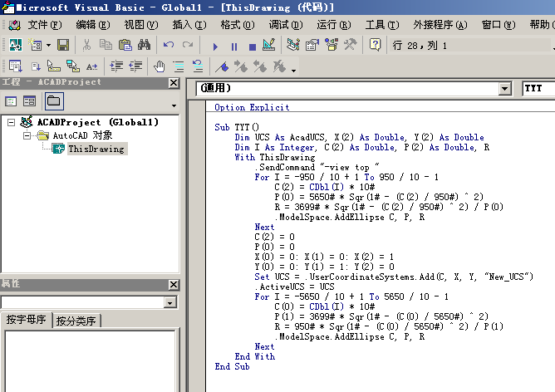
Task: Click the Option Explicit code line
Action: (252, 107)
